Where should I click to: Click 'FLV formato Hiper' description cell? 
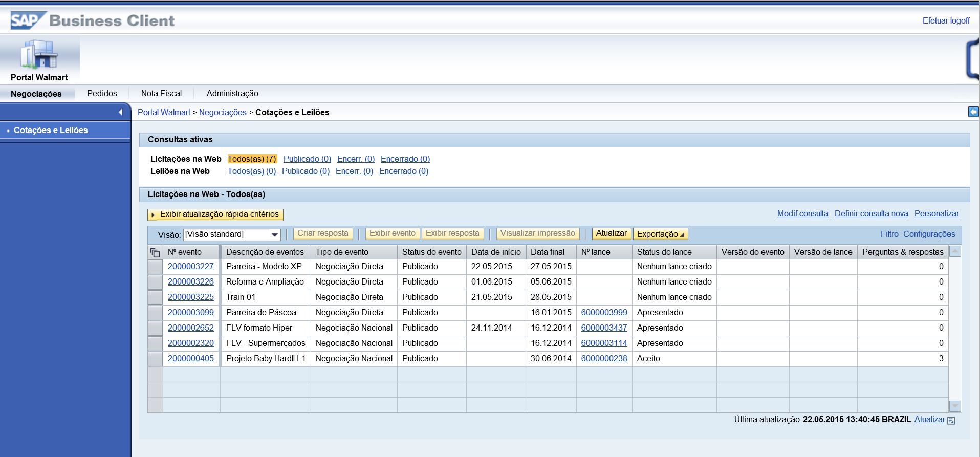tap(266, 328)
